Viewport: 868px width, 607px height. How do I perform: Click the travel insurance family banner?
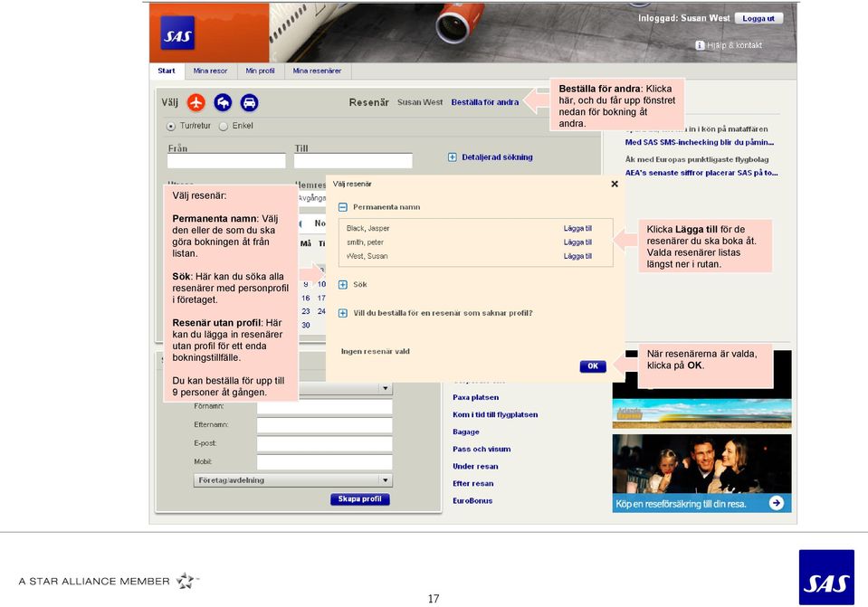click(702, 473)
